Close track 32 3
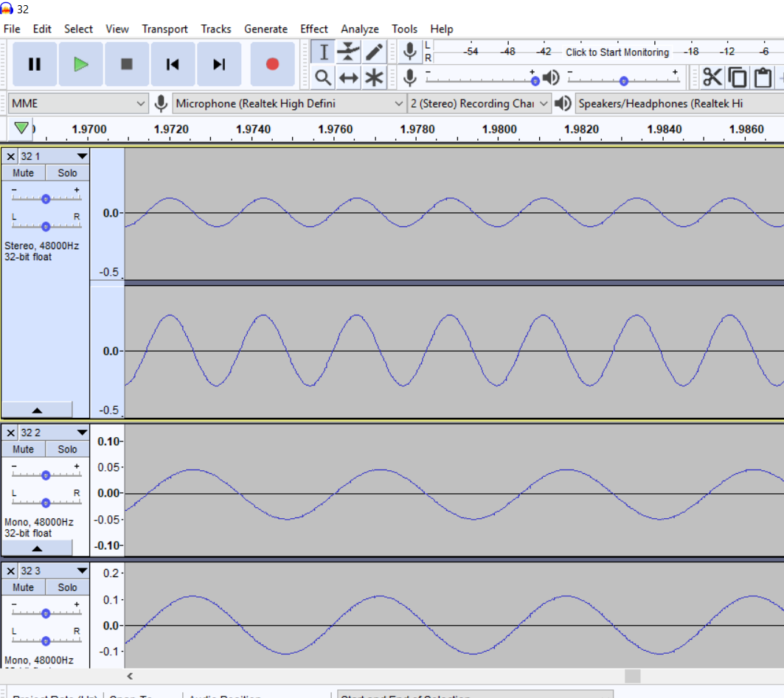Viewport: 784px width, 698px height. pyautogui.click(x=10, y=570)
